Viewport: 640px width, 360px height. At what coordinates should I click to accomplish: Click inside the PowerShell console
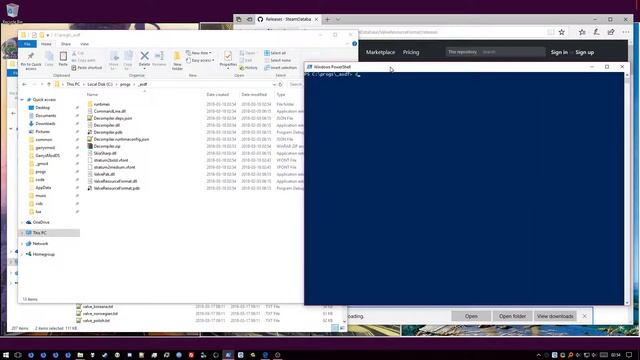[x=464, y=188]
